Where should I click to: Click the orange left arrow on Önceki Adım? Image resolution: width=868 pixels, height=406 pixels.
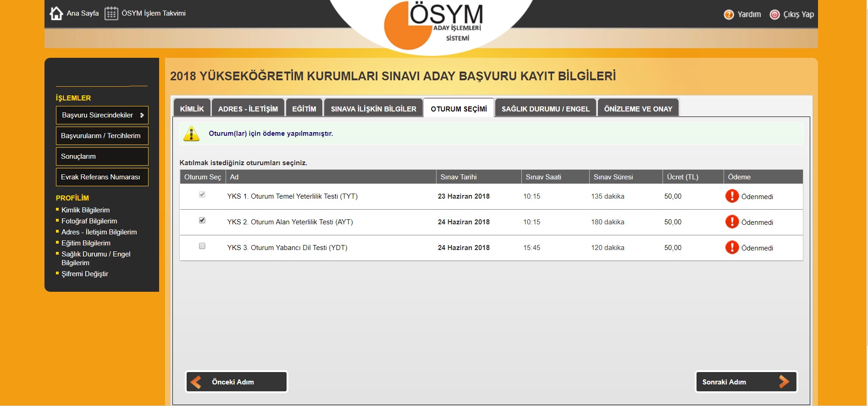pos(196,382)
